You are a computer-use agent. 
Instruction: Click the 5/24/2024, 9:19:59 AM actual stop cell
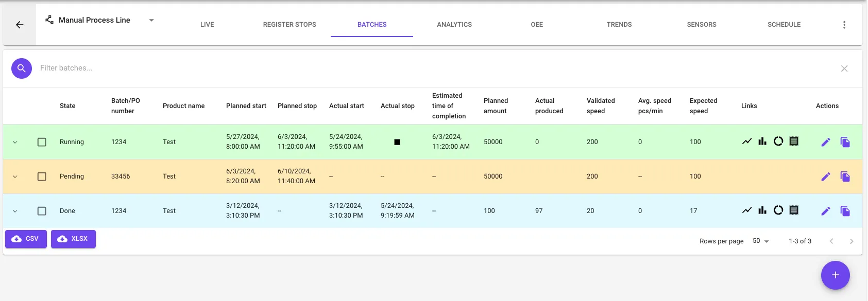pyautogui.click(x=398, y=210)
